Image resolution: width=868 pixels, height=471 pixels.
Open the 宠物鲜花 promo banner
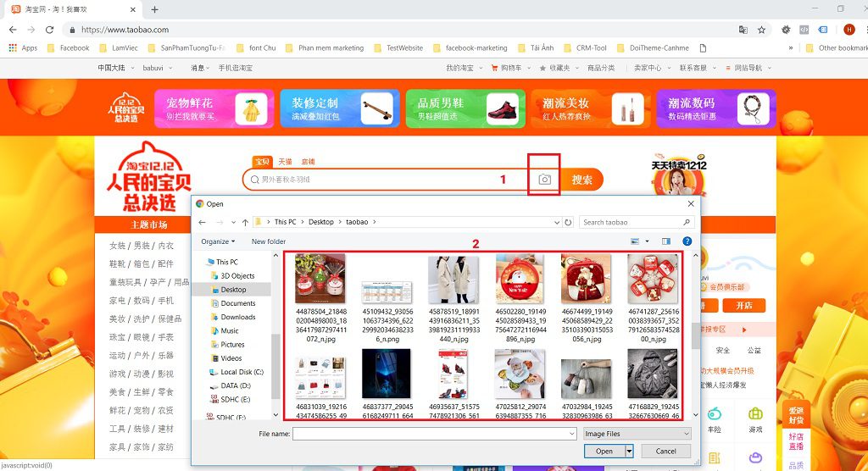(214, 108)
